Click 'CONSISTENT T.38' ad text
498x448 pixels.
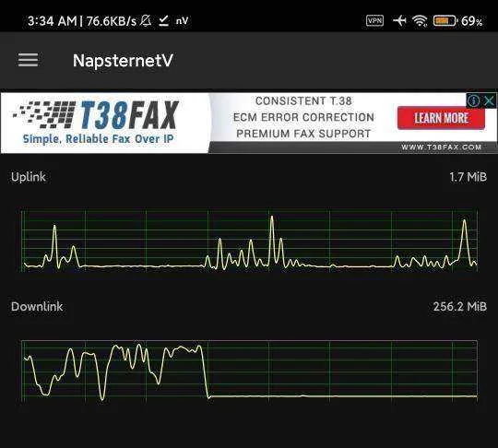click(x=303, y=101)
